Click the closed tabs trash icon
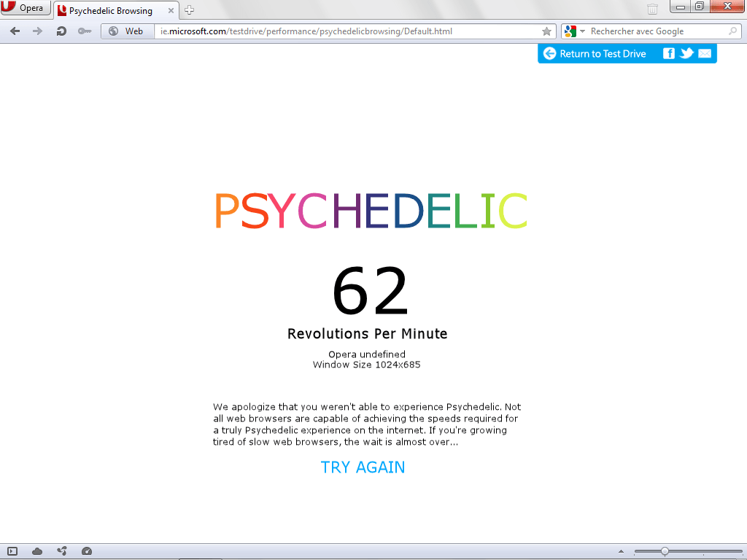The image size is (747, 560). pos(652,9)
